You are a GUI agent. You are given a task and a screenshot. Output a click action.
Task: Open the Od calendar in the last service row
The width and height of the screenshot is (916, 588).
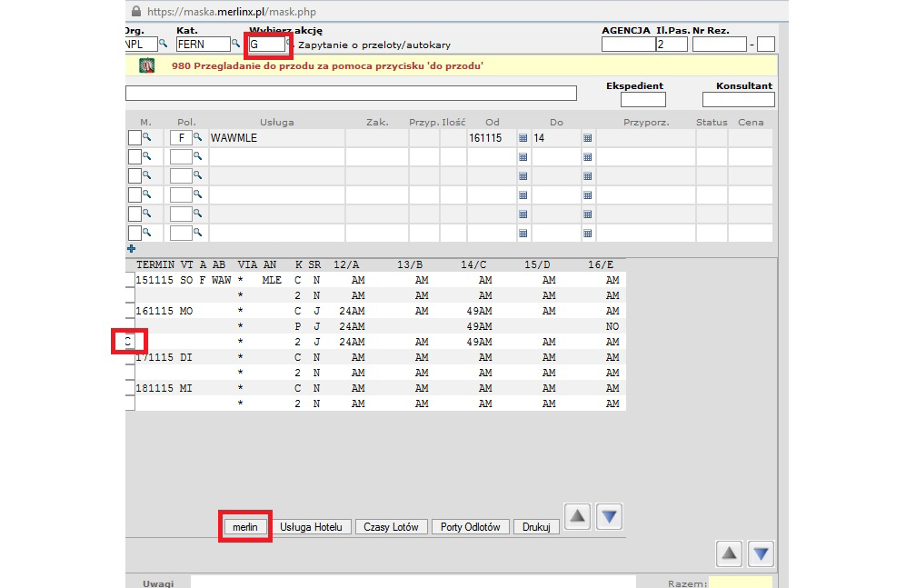pos(523,234)
